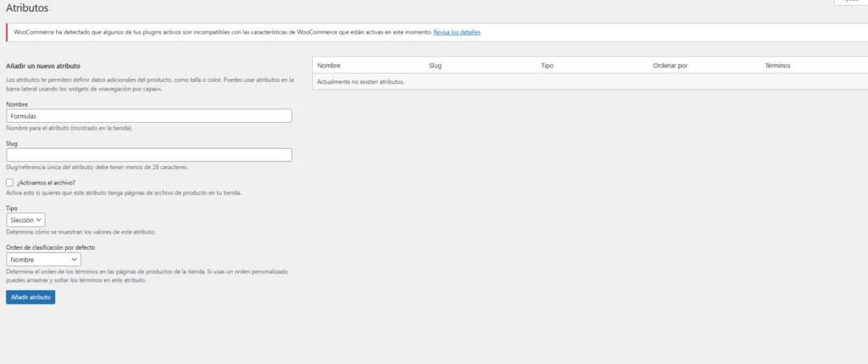Click the Slug column header in table
This screenshot has width=868, height=364.
tap(435, 65)
